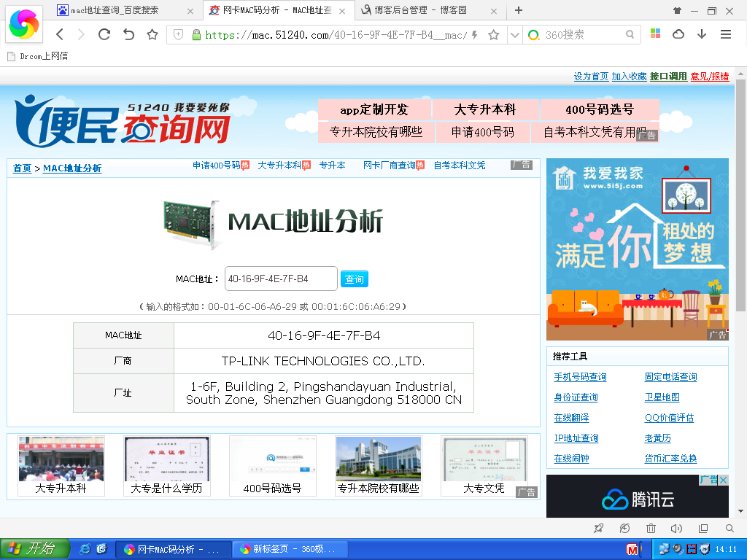
Task: Open the 卫星地图 tool
Action: [x=662, y=397]
